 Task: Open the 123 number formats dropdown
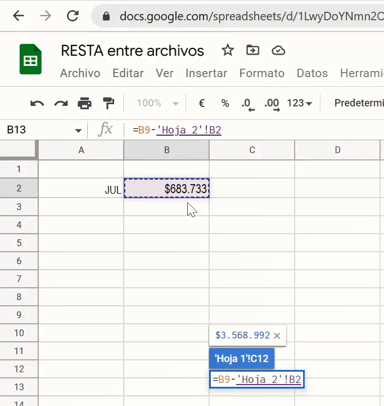pyautogui.click(x=299, y=103)
